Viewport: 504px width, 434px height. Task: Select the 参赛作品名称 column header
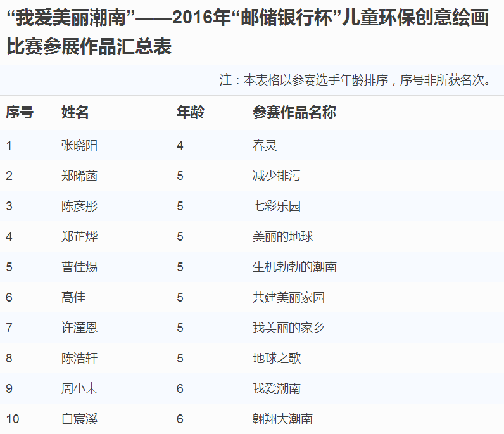coord(294,113)
